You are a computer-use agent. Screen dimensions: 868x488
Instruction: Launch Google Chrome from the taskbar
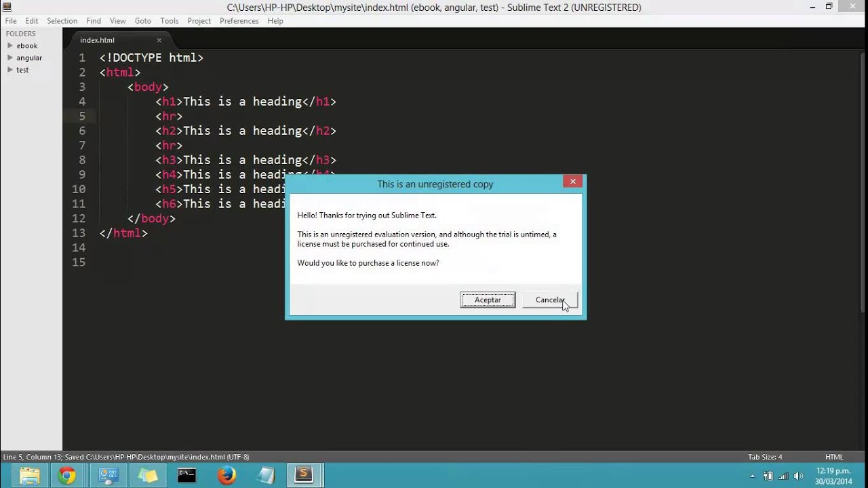tap(66, 475)
